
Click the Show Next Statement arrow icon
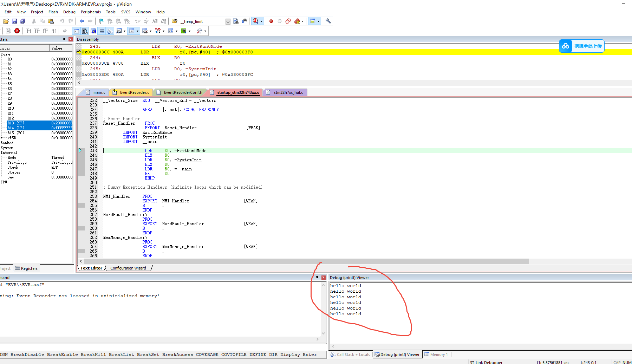[65, 31]
